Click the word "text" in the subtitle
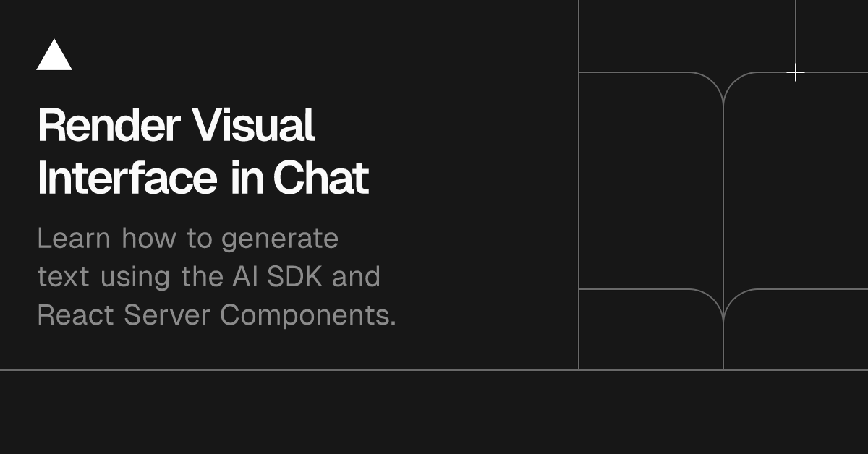 [64, 277]
